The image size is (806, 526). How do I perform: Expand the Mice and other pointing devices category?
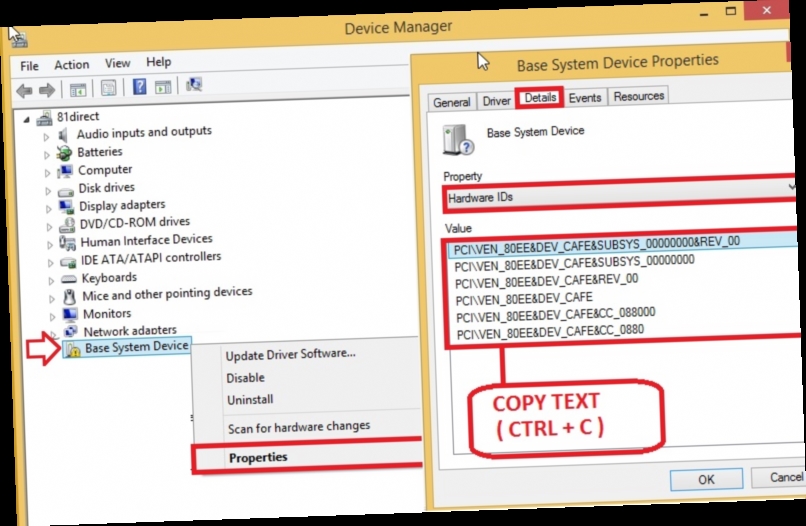[x=52, y=298]
